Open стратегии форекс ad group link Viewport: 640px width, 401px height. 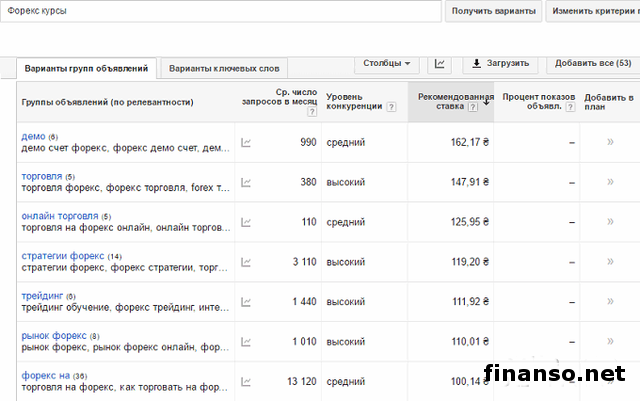pos(62,256)
